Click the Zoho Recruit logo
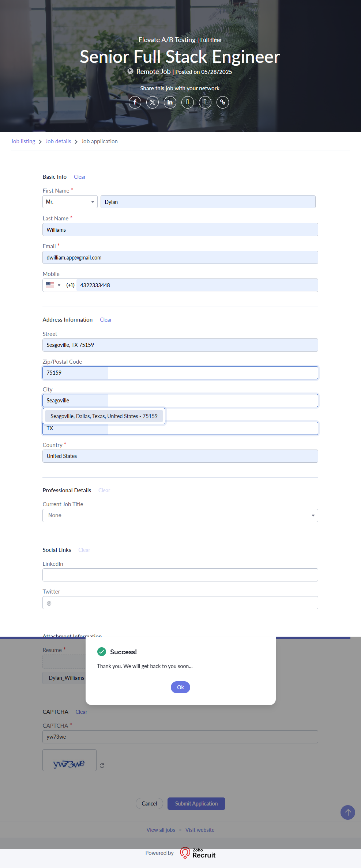 tap(198, 853)
